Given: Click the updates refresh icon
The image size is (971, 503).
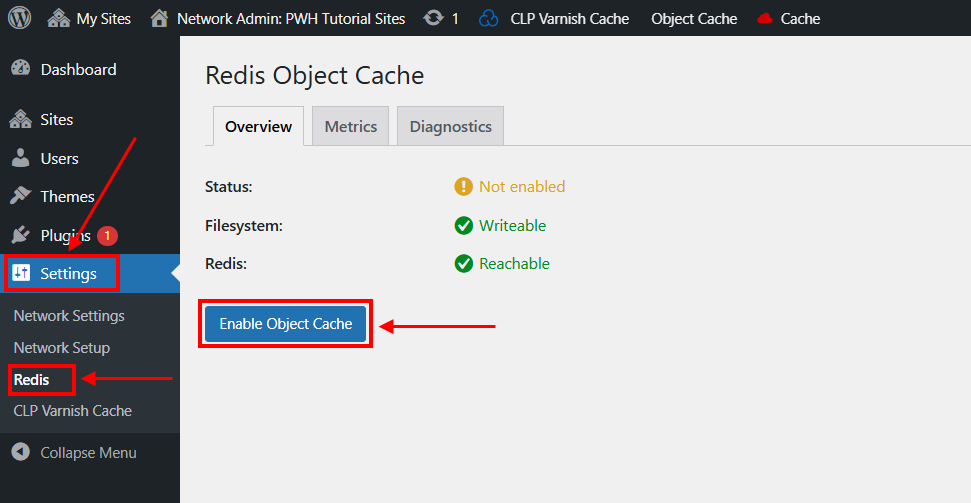Looking at the screenshot, I should [x=433, y=19].
